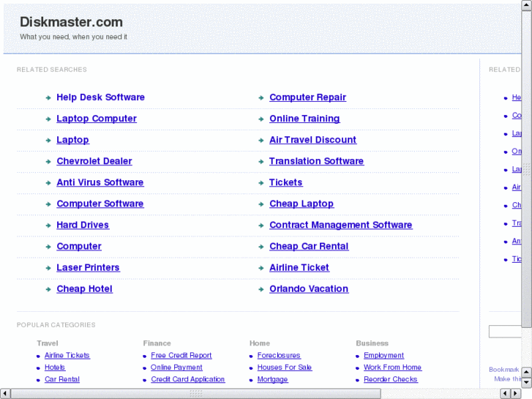Click Computer Software link
Screen dimensions: 532x399
pos(100,204)
